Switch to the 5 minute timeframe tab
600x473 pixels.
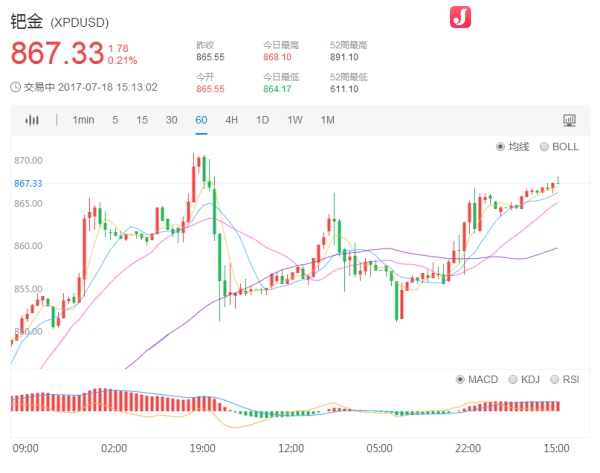tap(115, 120)
